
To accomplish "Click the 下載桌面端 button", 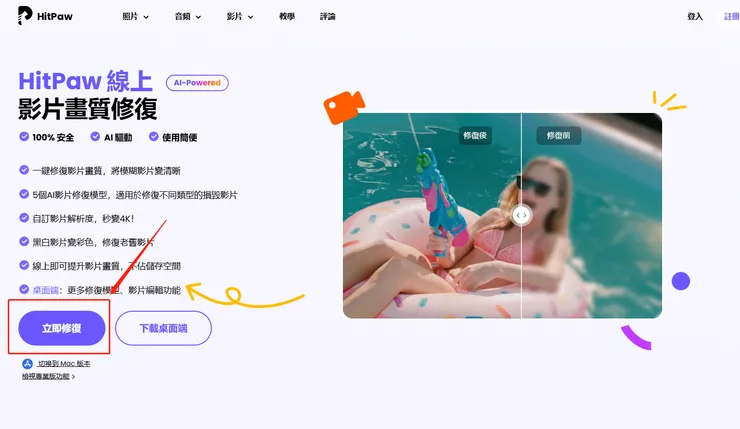I will pos(163,328).
